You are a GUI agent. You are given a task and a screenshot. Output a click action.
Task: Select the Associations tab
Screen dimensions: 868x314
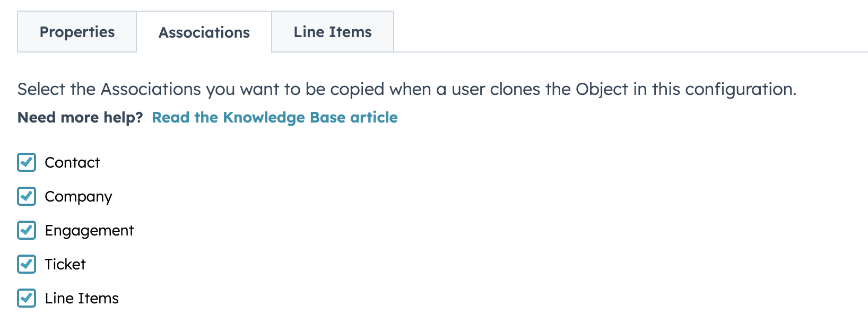(204, 32)
